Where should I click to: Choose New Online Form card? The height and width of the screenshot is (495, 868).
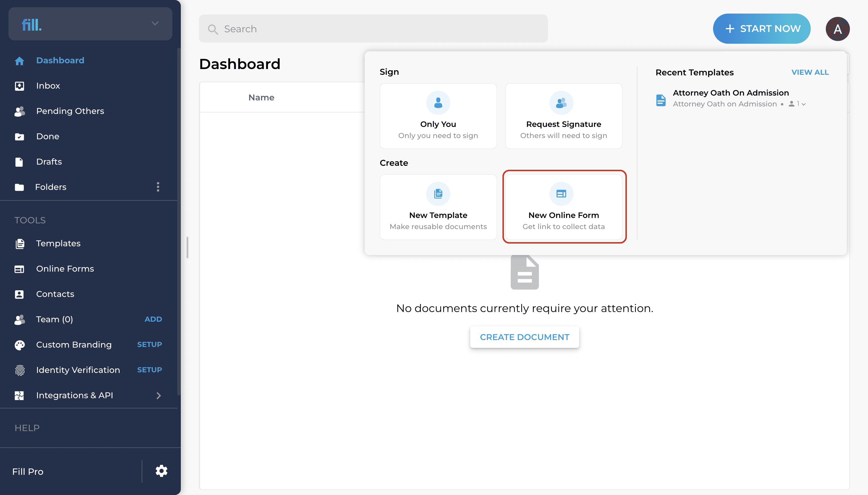(564, 207)
